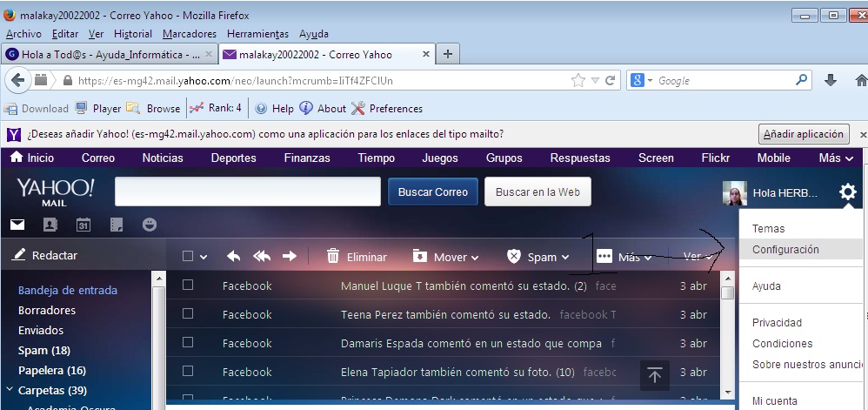Open the inbox envelope icon
The image size is (868, 410).
point(17,225)
